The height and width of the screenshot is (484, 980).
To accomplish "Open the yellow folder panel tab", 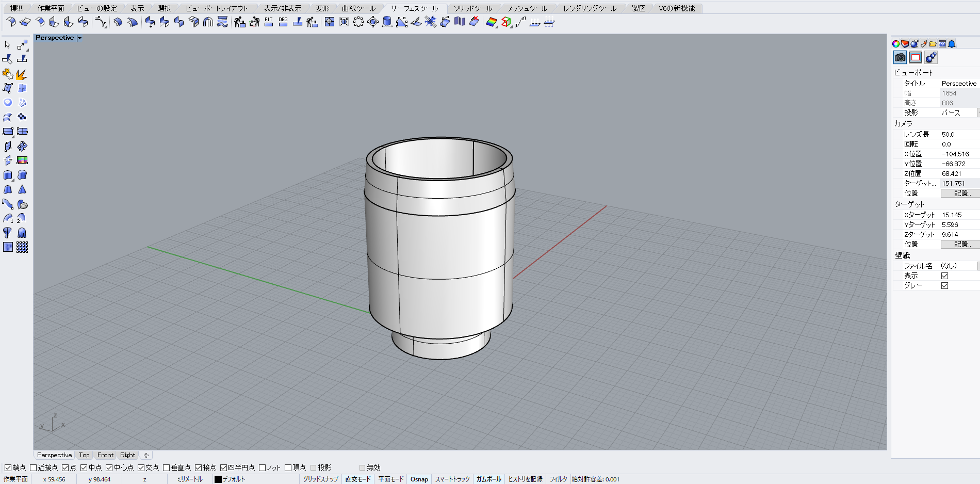I will [x=933, y=44].
